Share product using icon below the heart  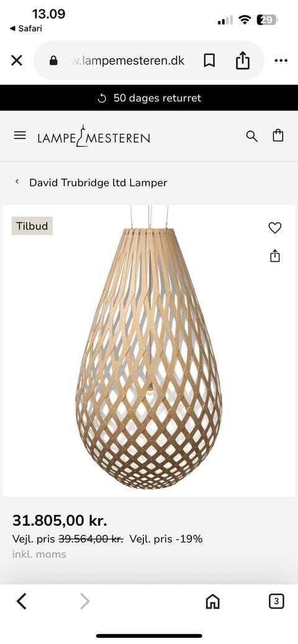tap(275, 255)
